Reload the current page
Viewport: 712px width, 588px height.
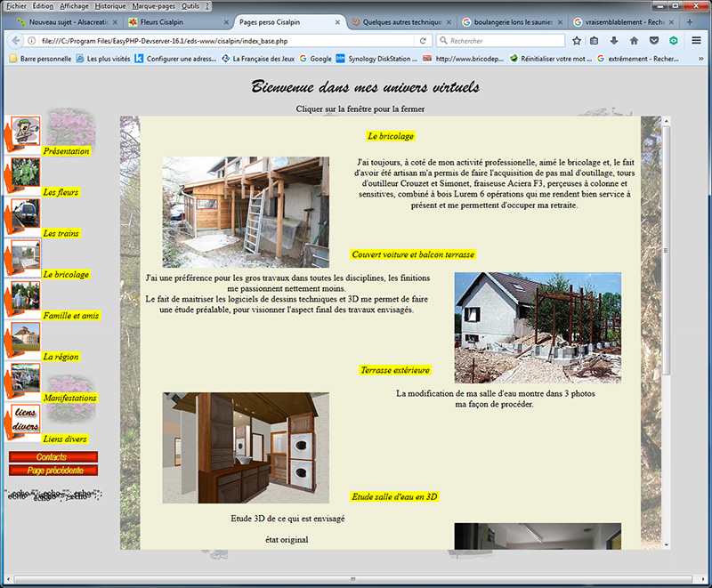(x=423, y=41)
